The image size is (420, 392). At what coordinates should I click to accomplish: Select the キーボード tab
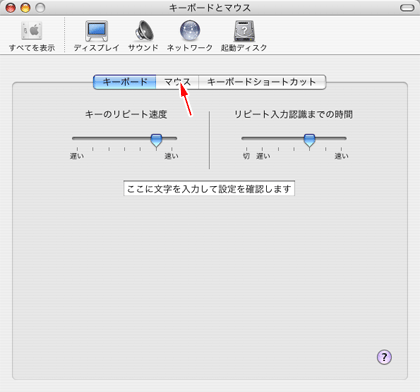tap(125, 82)
